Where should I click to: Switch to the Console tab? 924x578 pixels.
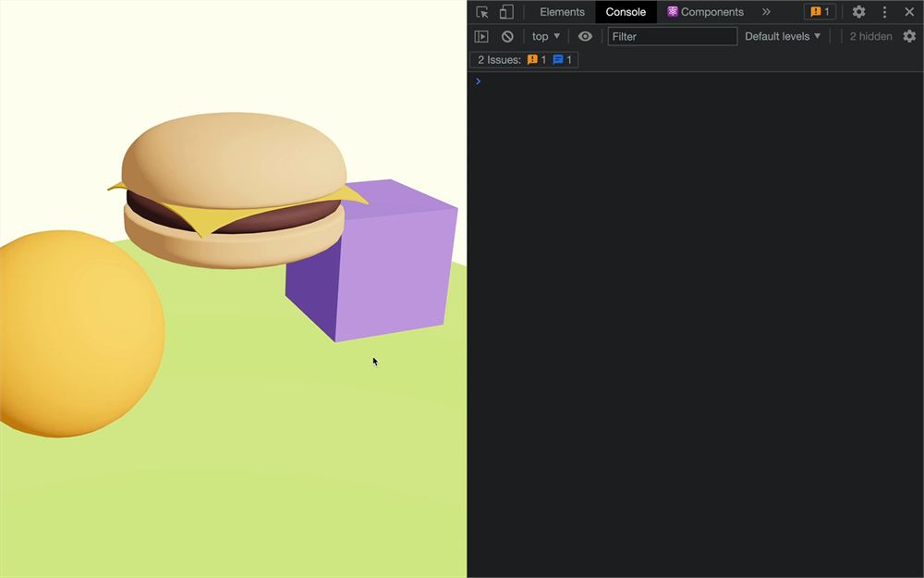pyautogui.click(x=626, y=12)
